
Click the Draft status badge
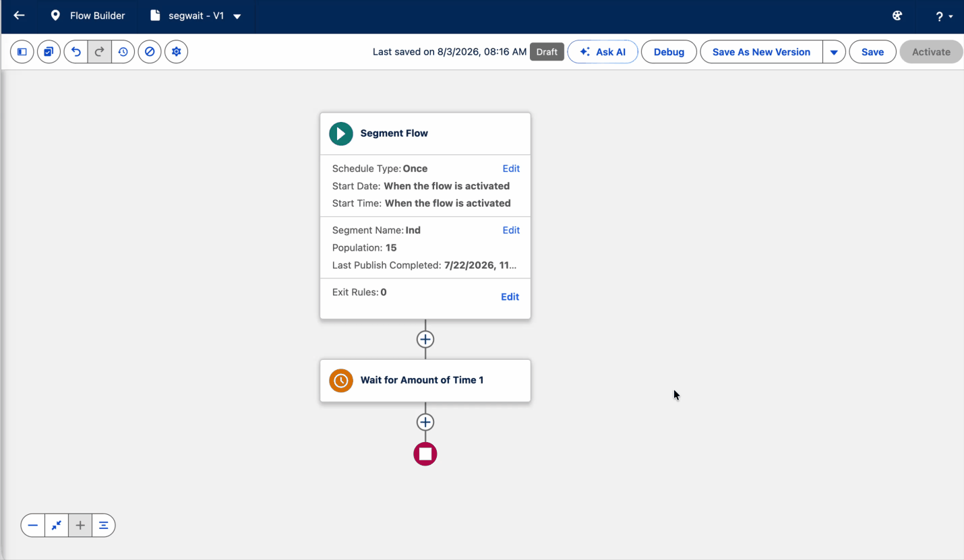[x=547, y=52]
